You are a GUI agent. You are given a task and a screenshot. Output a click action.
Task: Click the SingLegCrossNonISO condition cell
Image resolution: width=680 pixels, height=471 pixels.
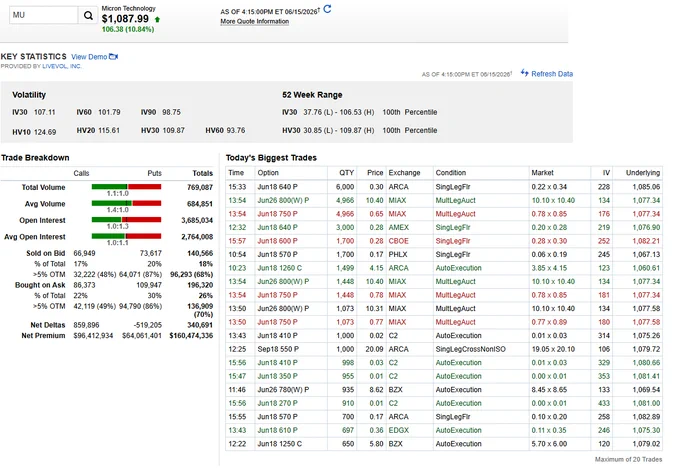[x=471, y=349]
